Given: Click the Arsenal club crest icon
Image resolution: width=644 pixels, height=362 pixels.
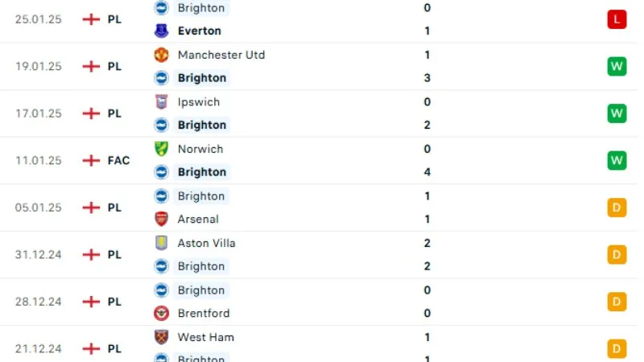Looking at the screenshot, I should coord(161,219).
